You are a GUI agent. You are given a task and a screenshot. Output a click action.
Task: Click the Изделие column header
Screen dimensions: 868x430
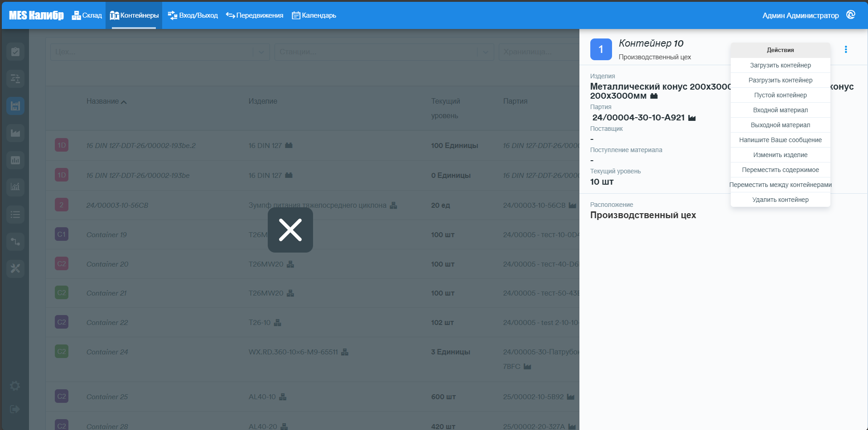click(x=263, y=101)
